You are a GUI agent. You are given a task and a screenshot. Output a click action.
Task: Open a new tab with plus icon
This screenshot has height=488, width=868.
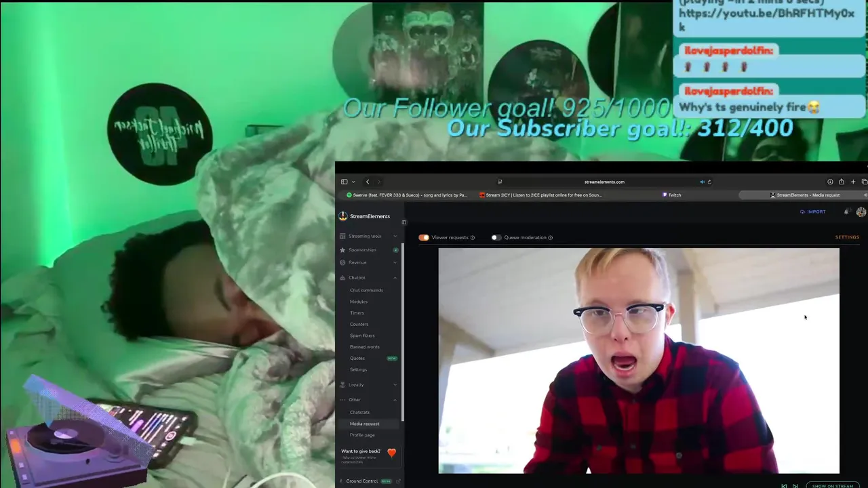(x=853, y=182)
